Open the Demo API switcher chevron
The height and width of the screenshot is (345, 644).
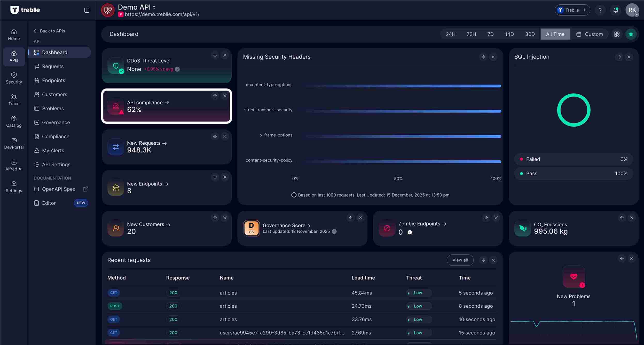[x=154, y=7]
